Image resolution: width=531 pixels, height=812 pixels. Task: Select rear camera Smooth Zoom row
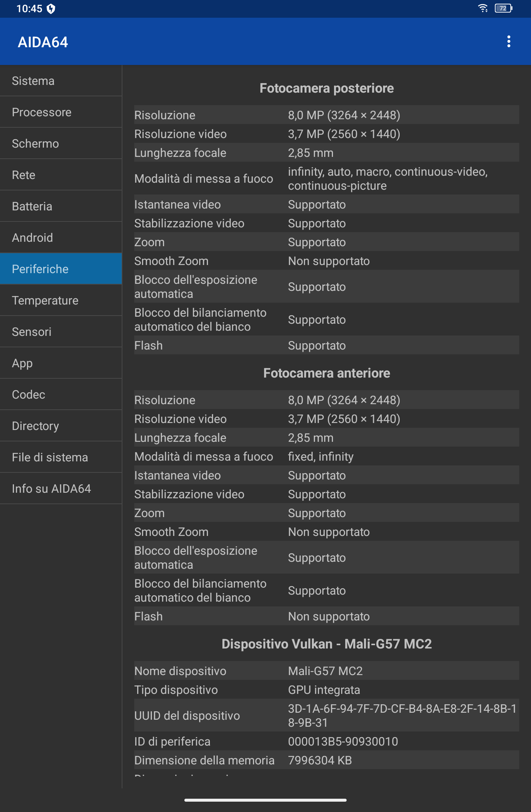(327, 261)
